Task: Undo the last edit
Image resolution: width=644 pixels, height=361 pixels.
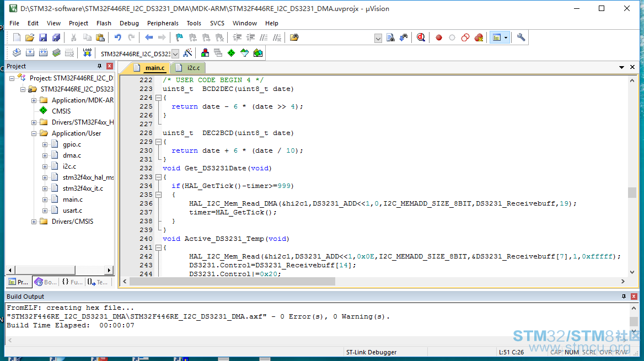Action: [118, 37]
